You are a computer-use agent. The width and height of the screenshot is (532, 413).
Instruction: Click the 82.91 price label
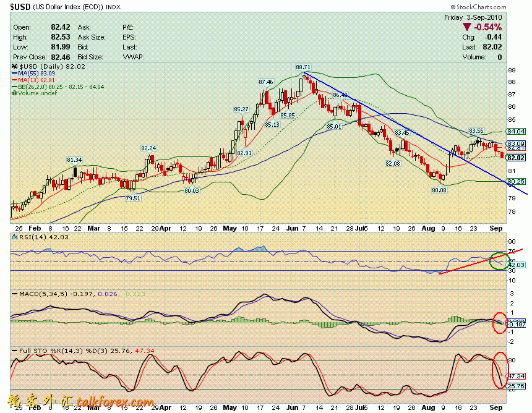244,153
